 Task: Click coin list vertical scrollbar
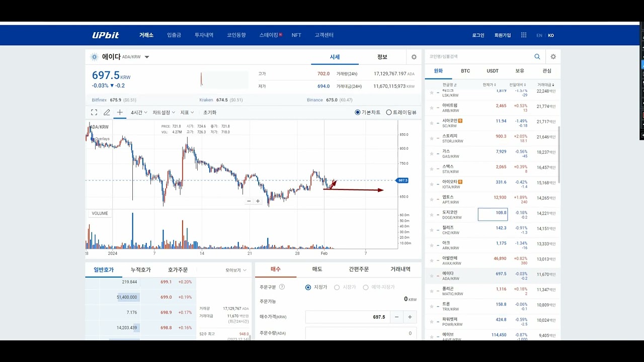pos(558,156)
